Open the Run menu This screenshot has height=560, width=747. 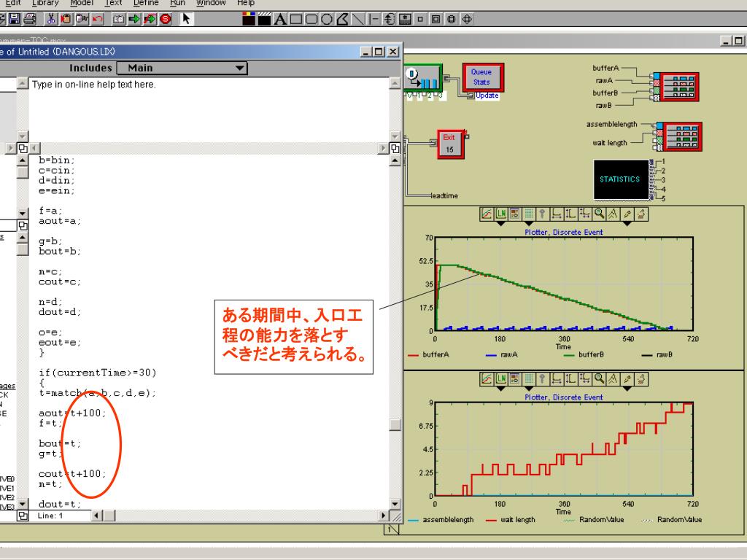[x=178, y=3]
